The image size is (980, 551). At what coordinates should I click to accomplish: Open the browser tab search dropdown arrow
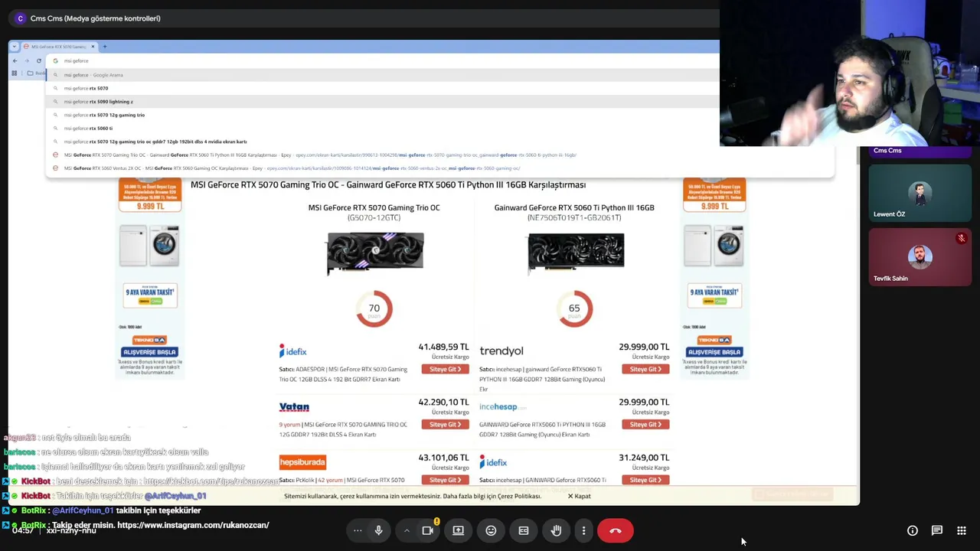coord(15,47)
